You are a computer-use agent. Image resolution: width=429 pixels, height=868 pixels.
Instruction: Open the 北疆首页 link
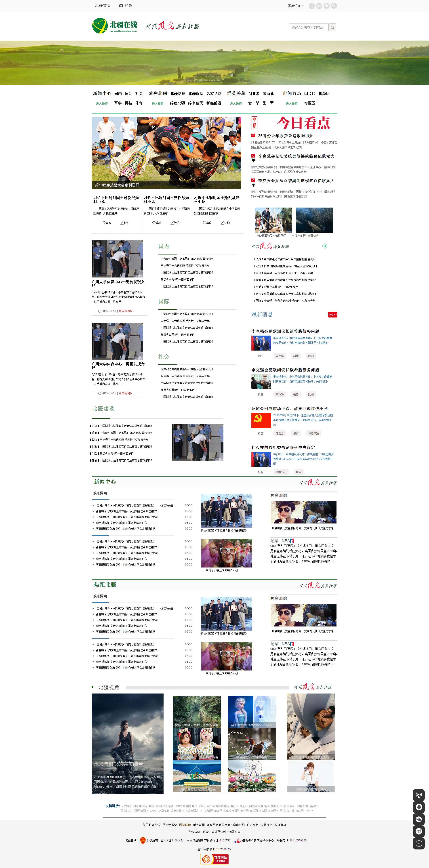tap(103, 6)
